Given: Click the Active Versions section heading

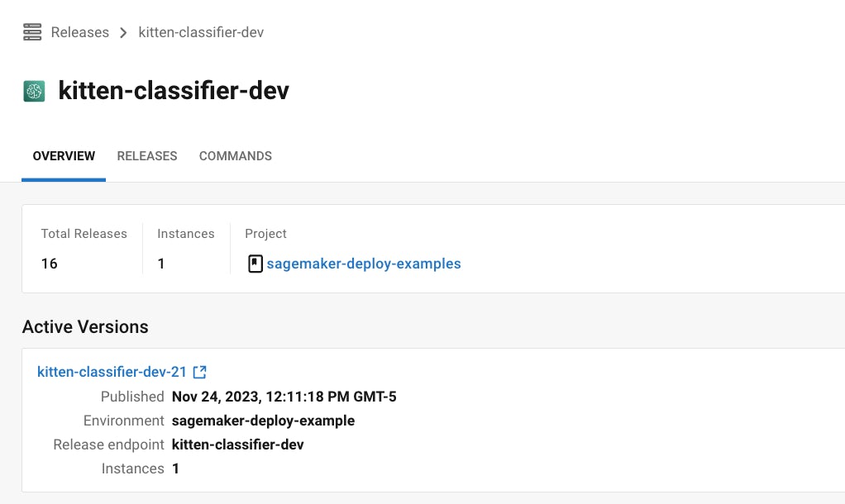Looking at the screenshot, I should (x=85, y=327).
